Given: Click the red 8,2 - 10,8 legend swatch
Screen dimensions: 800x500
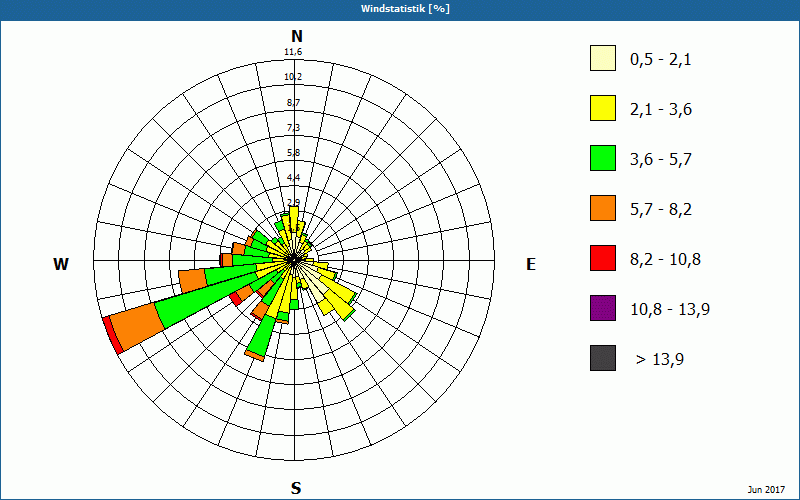Looking at the screenshot, I should click(603, 258).
